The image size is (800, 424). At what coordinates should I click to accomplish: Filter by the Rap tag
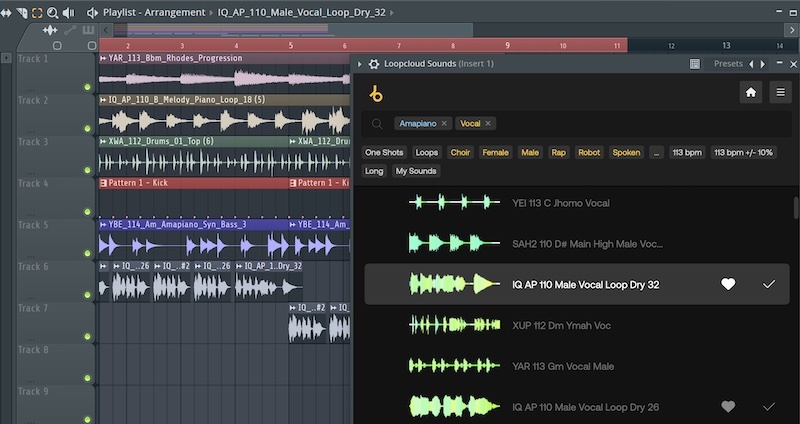coord(559,153)
